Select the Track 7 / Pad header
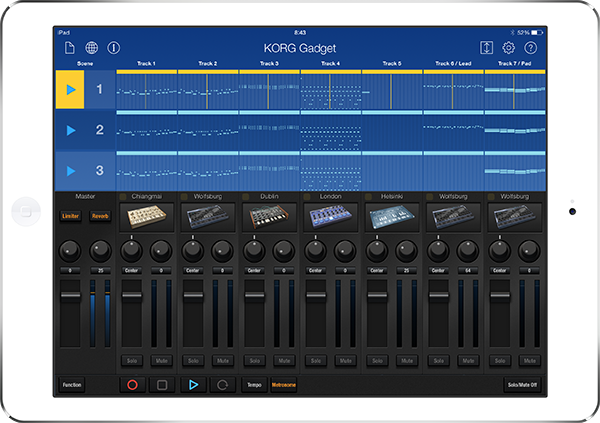The width and height of the screenshot is (600, 423). pyautogui.click(x=515, y=64)
